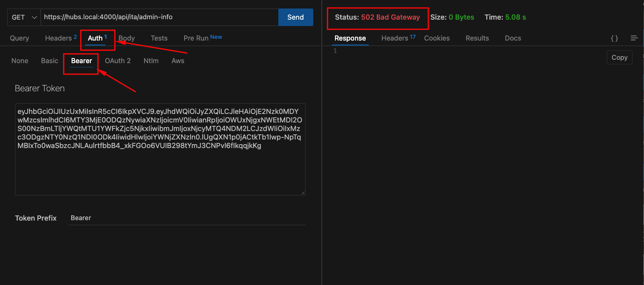The height and width of the screenshot is (285, 644).
Task: Select OAuth 2 authentication
Action: point(118,61)
